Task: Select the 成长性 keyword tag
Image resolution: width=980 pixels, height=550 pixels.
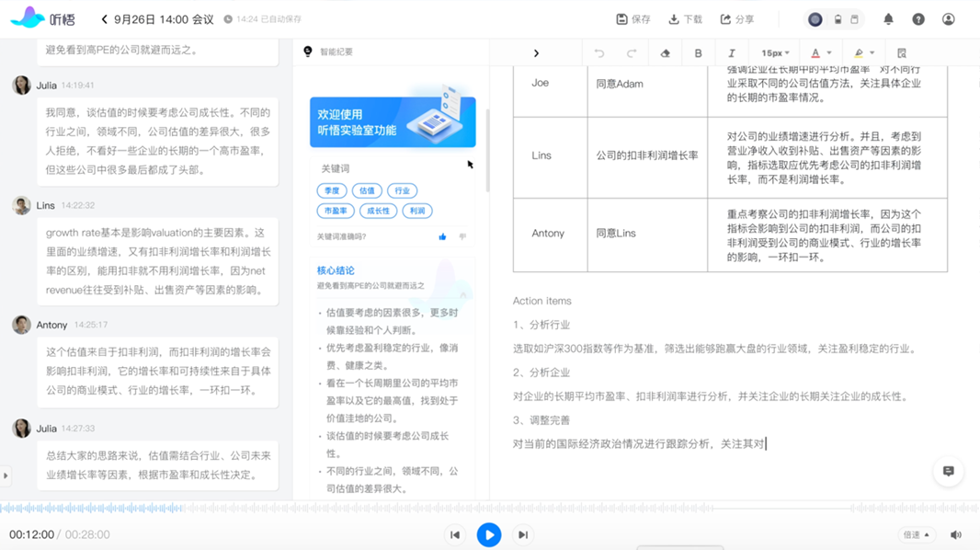Action: pyautogui.click(x=378, y=211)
